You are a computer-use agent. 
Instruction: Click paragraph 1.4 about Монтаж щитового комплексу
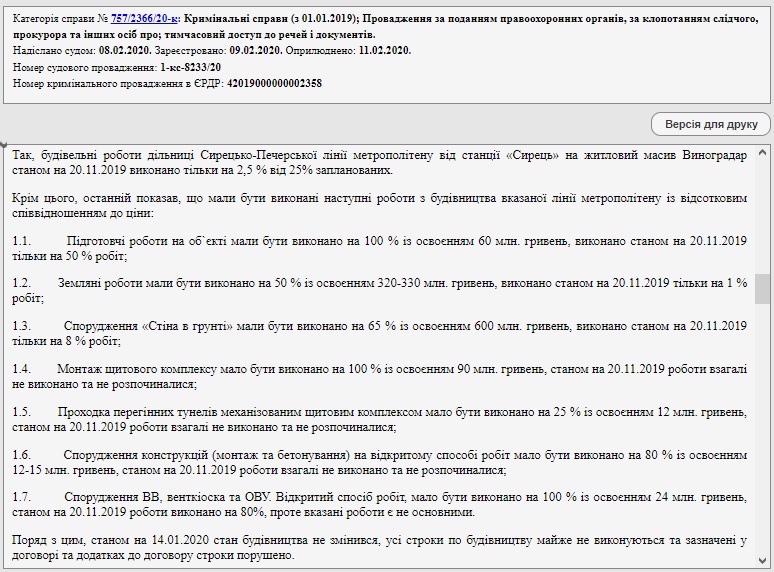pyautogui.click(x=380, y=376)
